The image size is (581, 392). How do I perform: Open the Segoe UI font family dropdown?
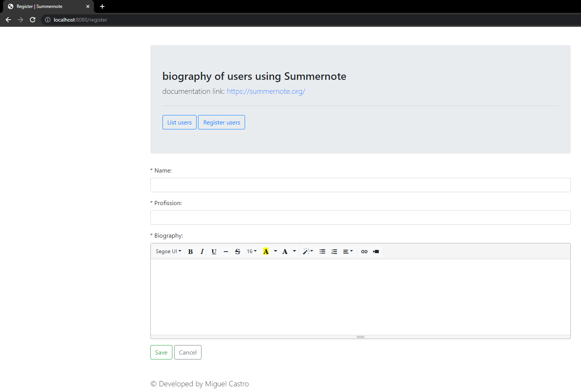coord(168,251)
